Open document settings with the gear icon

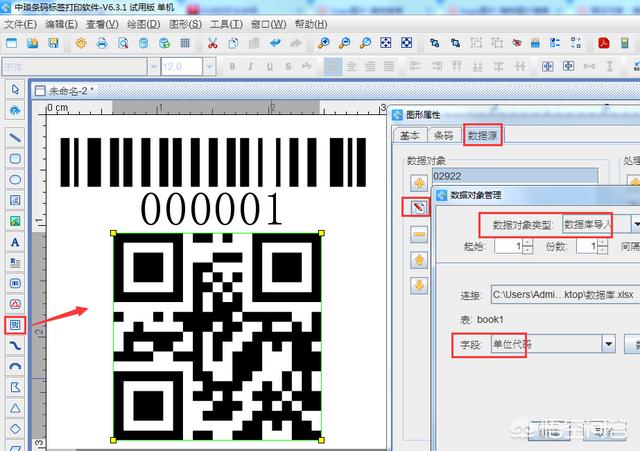[81, 42]
